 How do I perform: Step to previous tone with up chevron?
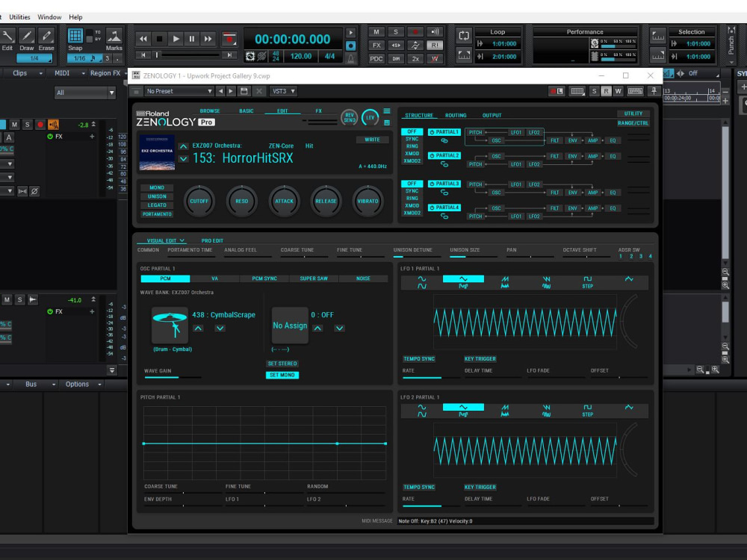(x=184, y=146)
